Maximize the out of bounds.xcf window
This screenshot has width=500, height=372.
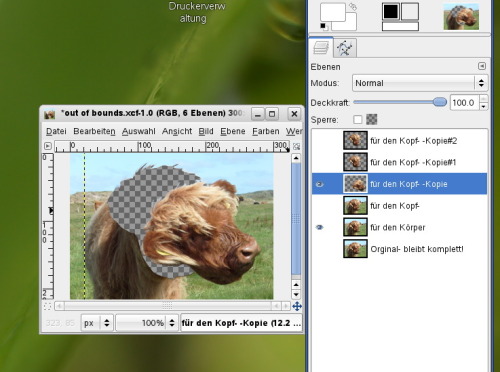coord(272,114)
